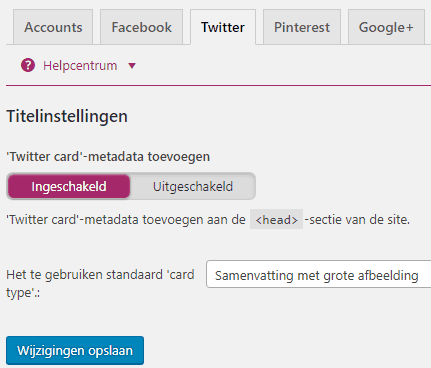Click the 'Twitter card'-metadata toevoegen label above the switch

[x=108, y=156]
